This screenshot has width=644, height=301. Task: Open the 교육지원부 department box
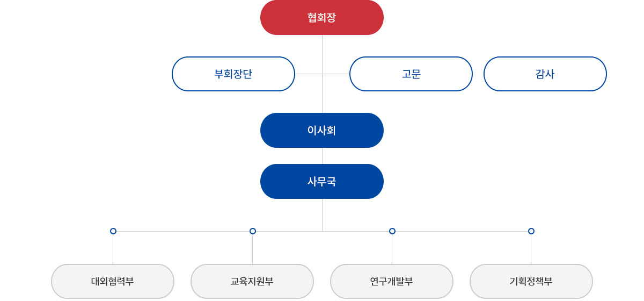click(252, 281)
